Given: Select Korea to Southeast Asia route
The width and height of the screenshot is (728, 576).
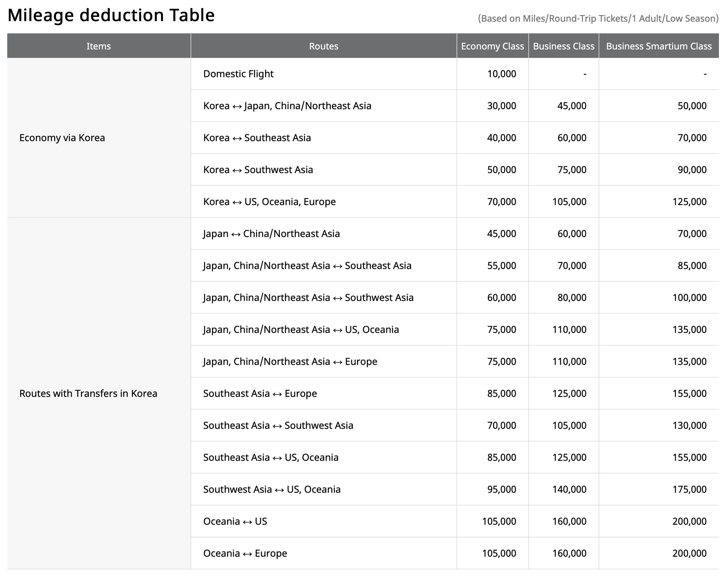Looking at the screenshot, I should (x=257, y=138).
